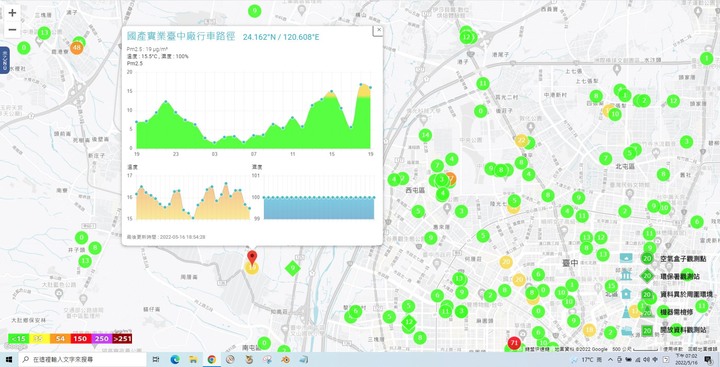
Task: Open the Windows Start menu
Action: (9, 359)
